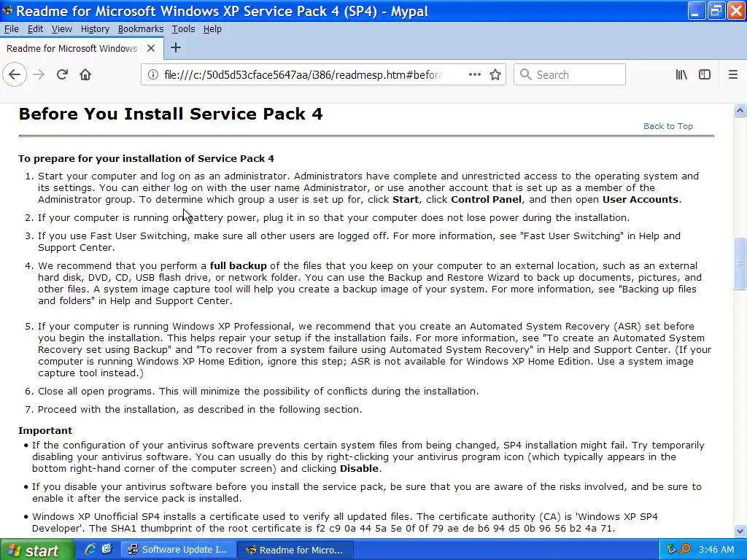Click the 'Important' subheading
The width and height of the screenshot is (747, 560).
(x=45, y=430)
